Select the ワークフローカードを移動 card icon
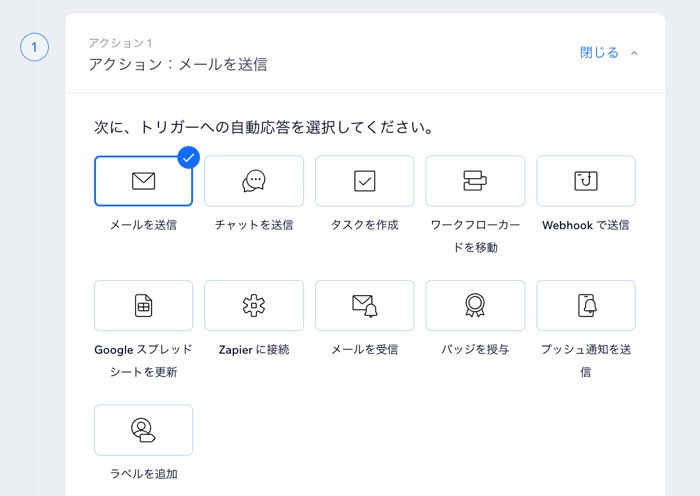This screenshot has height=496, width=700. 475,181
